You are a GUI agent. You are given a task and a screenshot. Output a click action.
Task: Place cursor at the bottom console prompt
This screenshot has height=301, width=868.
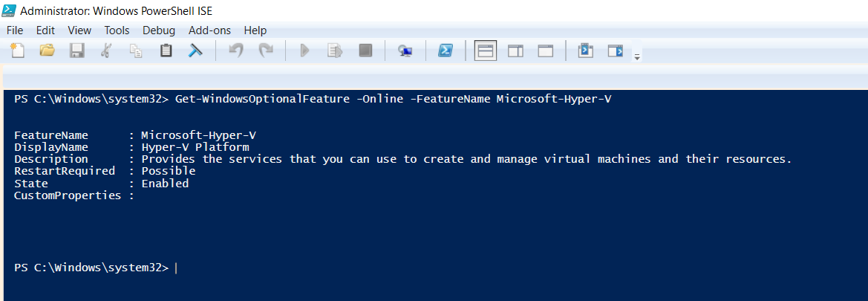[x=176, y=268]
